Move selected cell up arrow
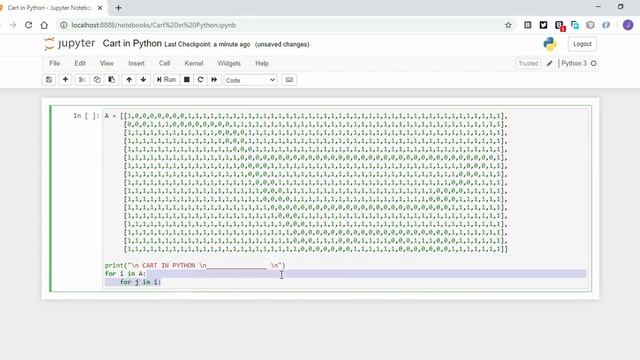 [129, 80]
